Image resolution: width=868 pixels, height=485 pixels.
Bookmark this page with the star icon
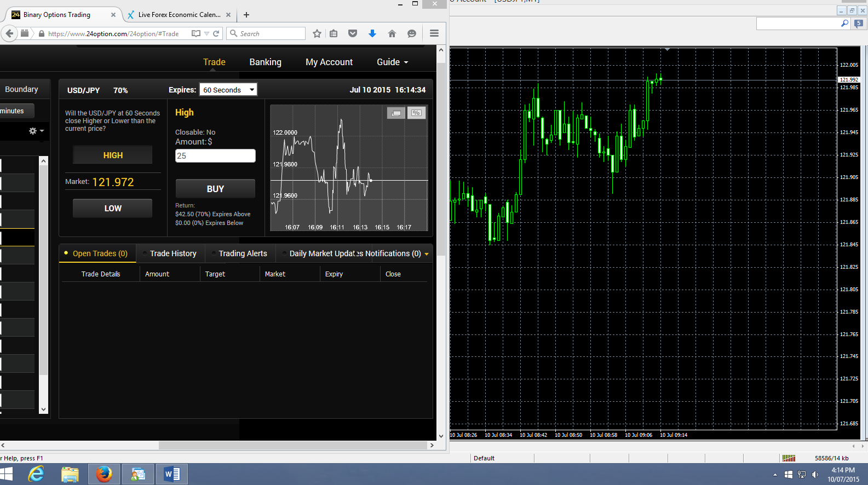(x=317, y=33)
